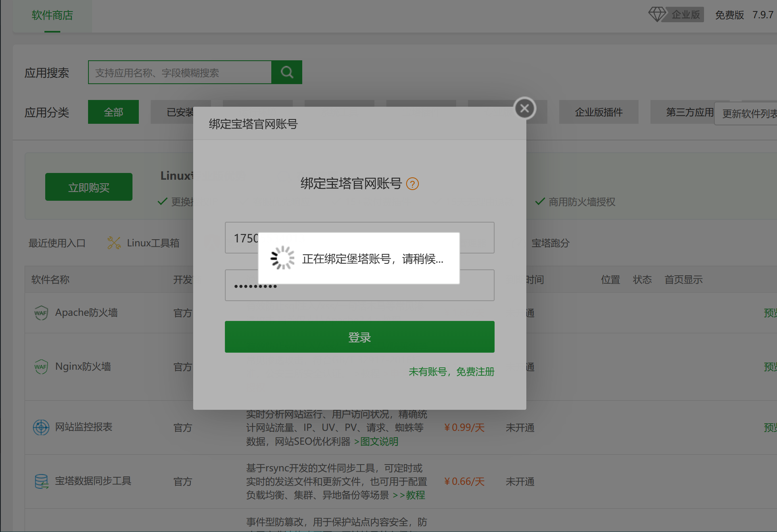777x532 pixels.
Task: Click the 网站监控报表 software name
Action: [84, 427]
